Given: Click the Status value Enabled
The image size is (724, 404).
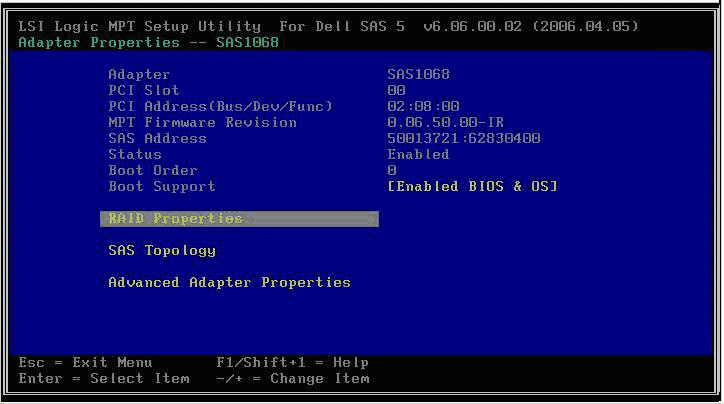Looking at the screenshot, I should tap(418, 154).
